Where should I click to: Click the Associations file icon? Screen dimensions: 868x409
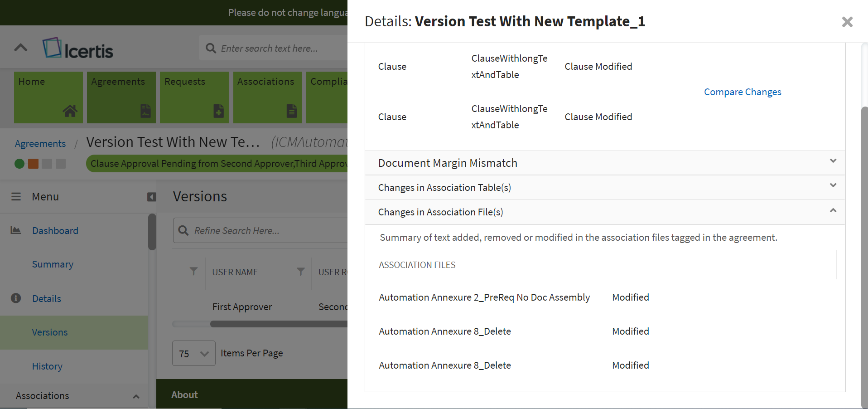292,111
